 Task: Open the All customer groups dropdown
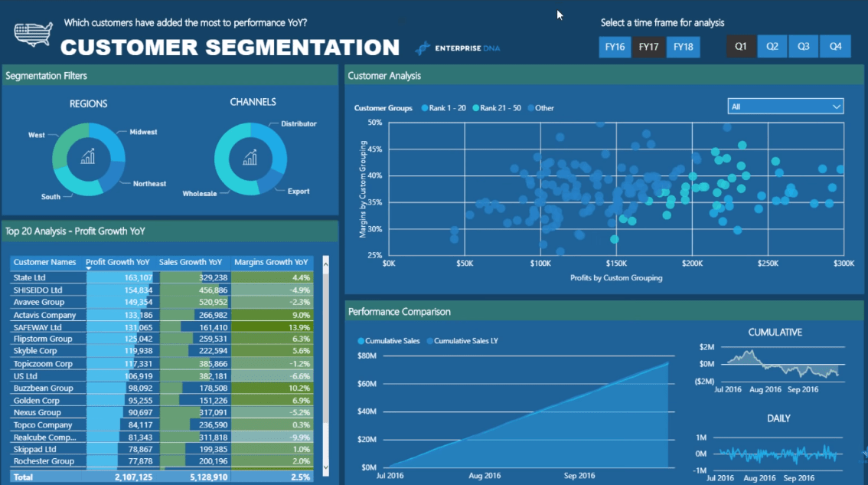point(785,107)
